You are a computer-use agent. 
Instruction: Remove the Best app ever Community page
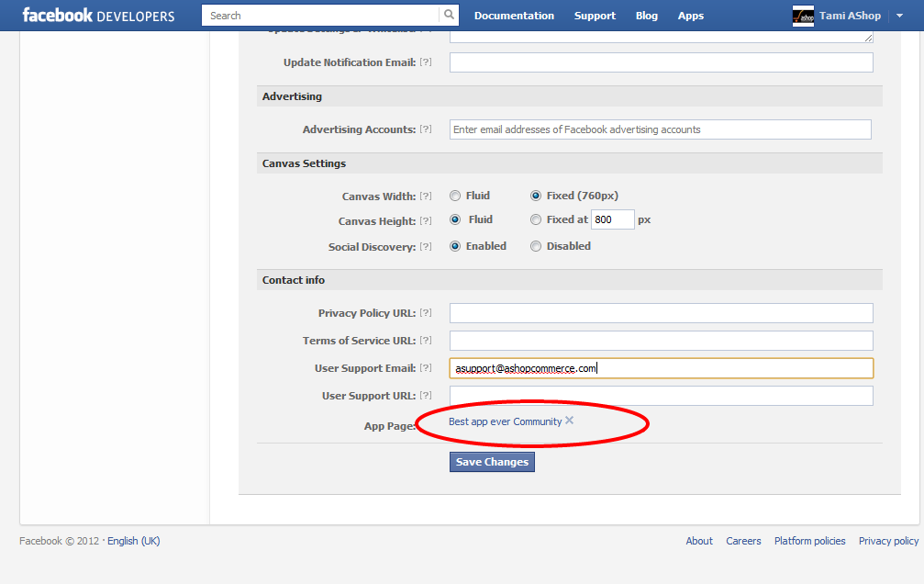click(569, 421)
